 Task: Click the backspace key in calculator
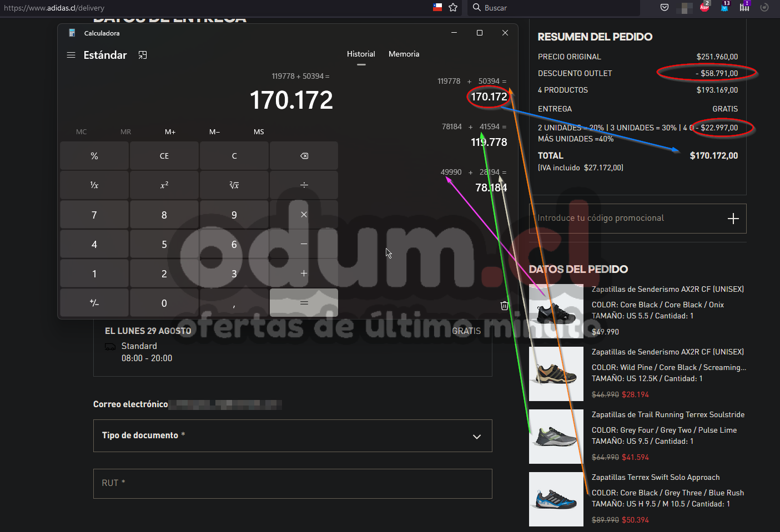pos(304,156)
